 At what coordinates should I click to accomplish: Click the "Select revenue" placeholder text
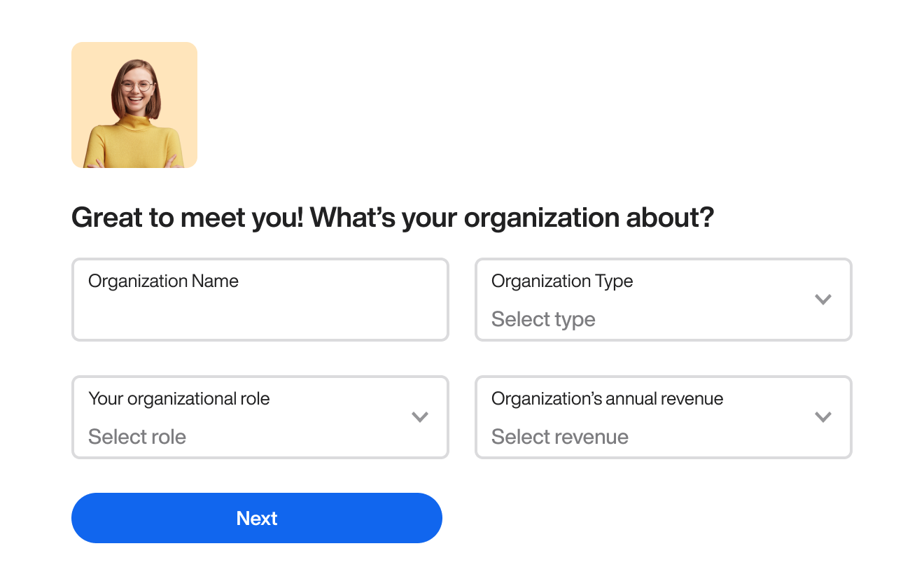[x=560, y=437]
